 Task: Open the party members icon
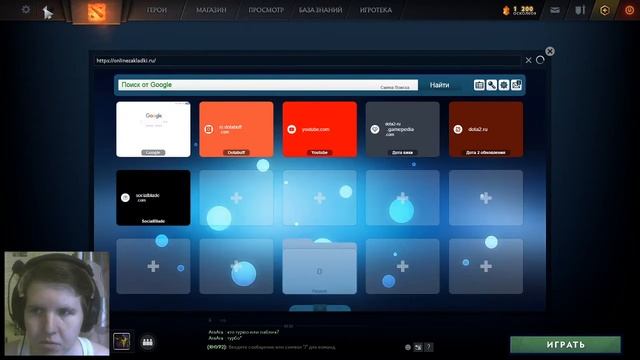click(x=148, y=342)
